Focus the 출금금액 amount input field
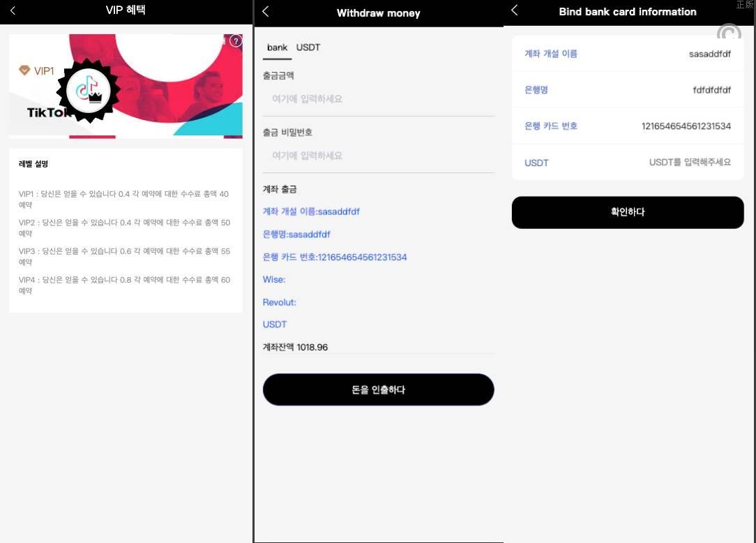 [379, 99]
